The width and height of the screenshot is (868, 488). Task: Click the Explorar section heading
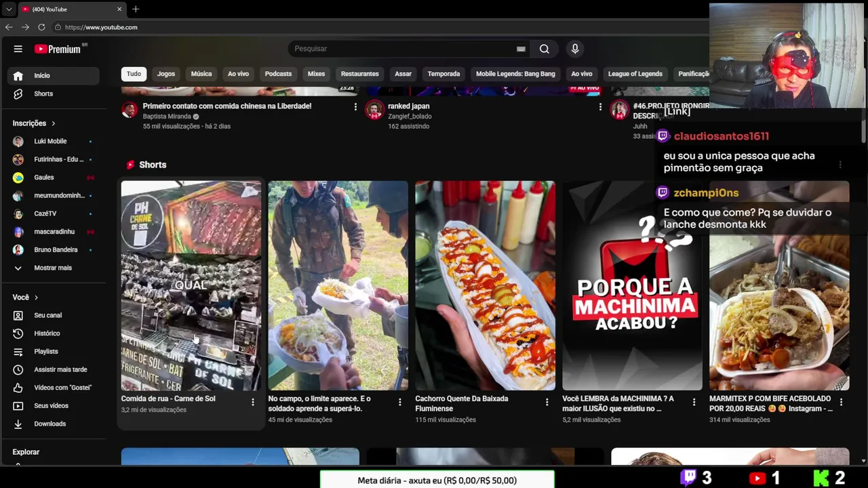[x=26, y=452]
